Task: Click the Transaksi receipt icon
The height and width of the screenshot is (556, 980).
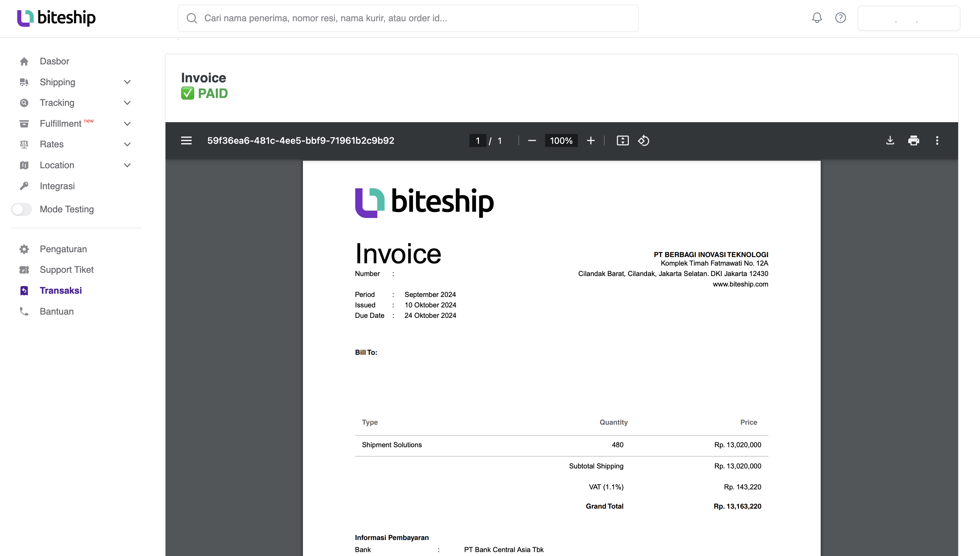Action: 24,291
